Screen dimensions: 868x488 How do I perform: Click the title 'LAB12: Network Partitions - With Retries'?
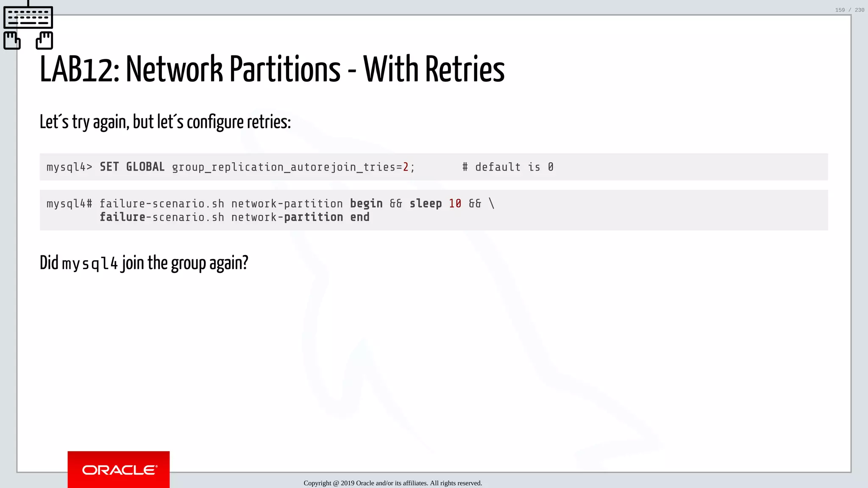coord(272,69)
